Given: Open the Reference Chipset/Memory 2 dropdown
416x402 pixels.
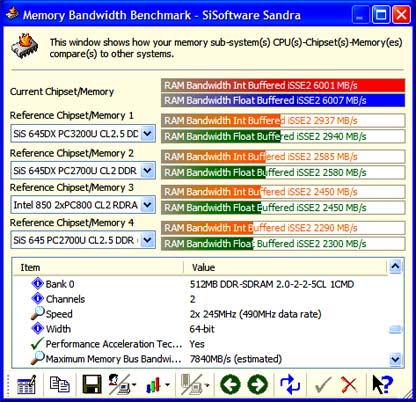Looking at the screenshot, I should pos(147,171).
